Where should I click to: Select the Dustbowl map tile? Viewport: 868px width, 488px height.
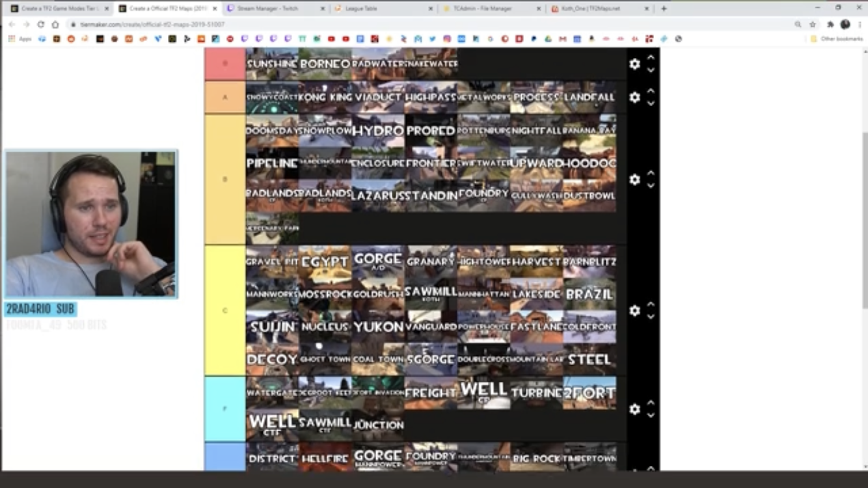click(x=590, y=196)
